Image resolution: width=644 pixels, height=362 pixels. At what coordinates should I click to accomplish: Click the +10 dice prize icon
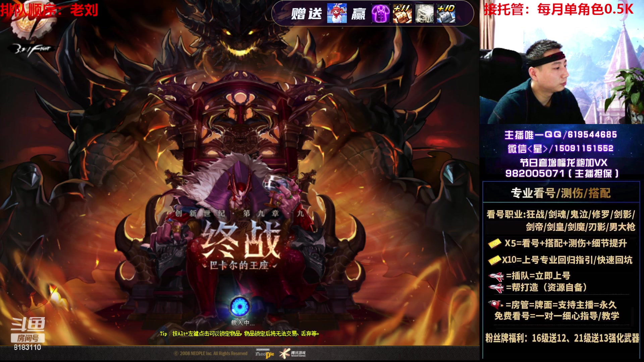tap(446, 13)
